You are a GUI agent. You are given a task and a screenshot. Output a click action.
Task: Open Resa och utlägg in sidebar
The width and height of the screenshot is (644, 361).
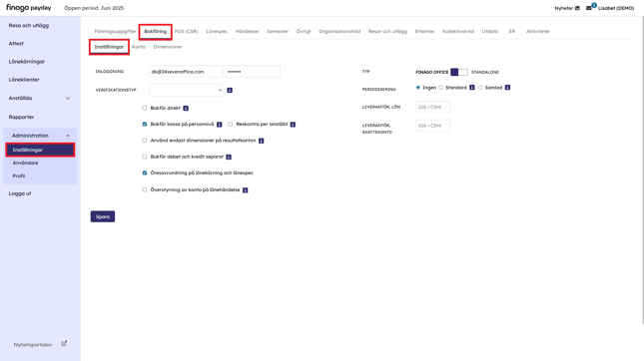tap(29, 26)
